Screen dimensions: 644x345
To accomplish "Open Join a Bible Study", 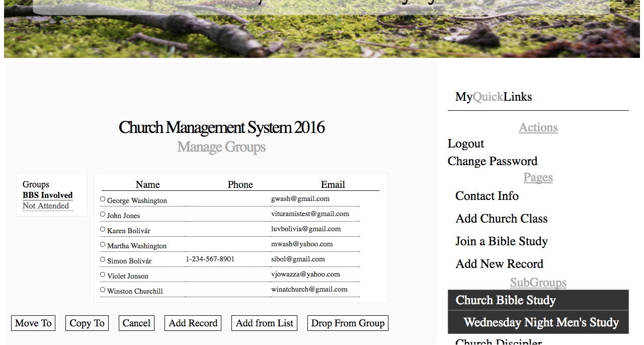I will pos(501,241).
